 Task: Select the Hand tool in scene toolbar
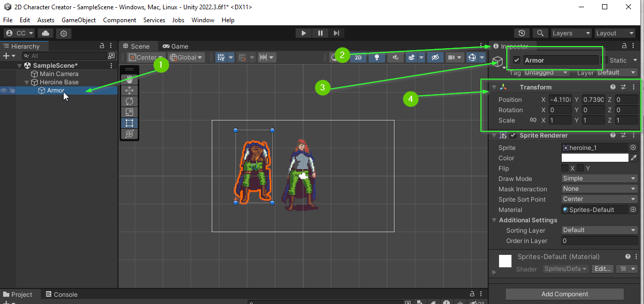tap(129, 80)
